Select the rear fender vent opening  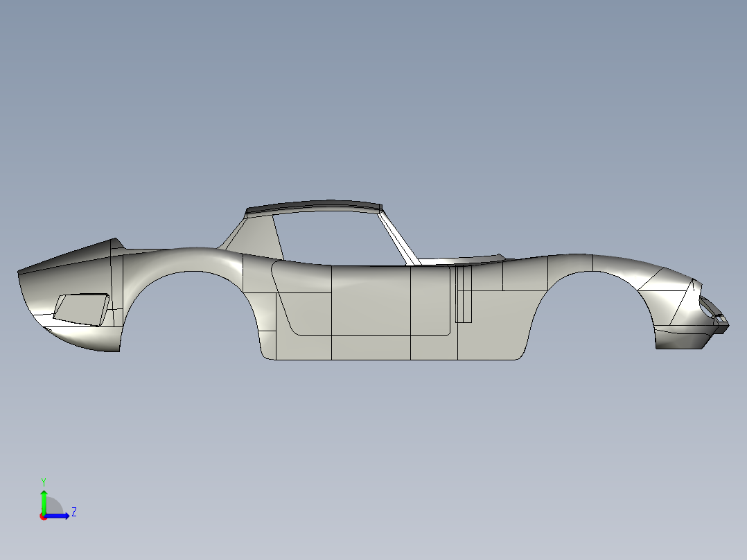point(81,309)
